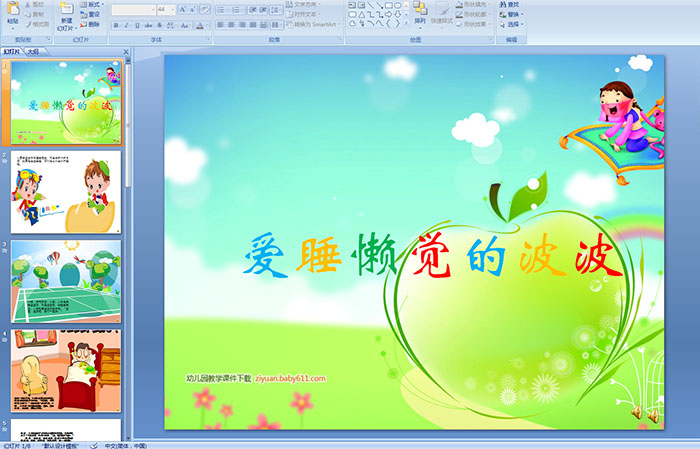Switch to the Outline (大纲) tab

tap(33, 50)
